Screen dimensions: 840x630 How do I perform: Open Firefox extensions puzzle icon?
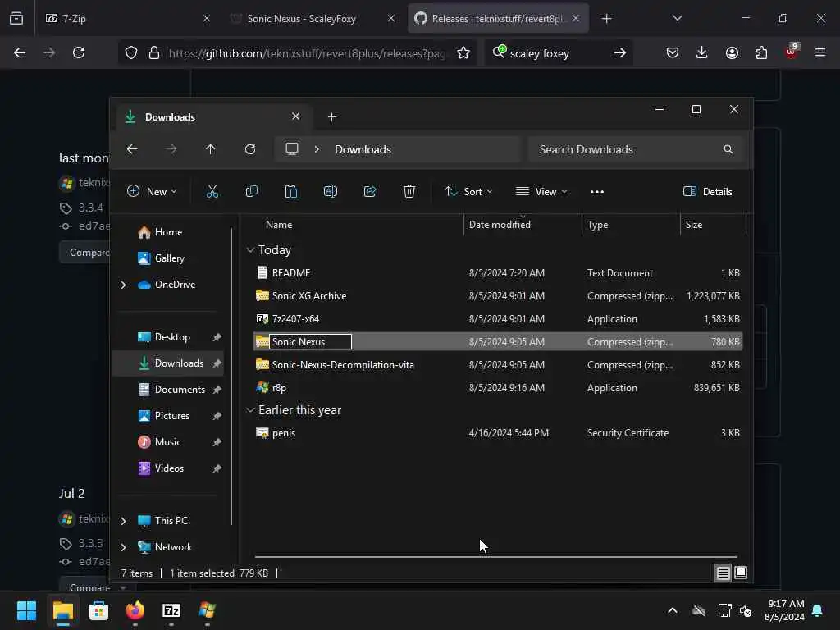tap(761, 52)
